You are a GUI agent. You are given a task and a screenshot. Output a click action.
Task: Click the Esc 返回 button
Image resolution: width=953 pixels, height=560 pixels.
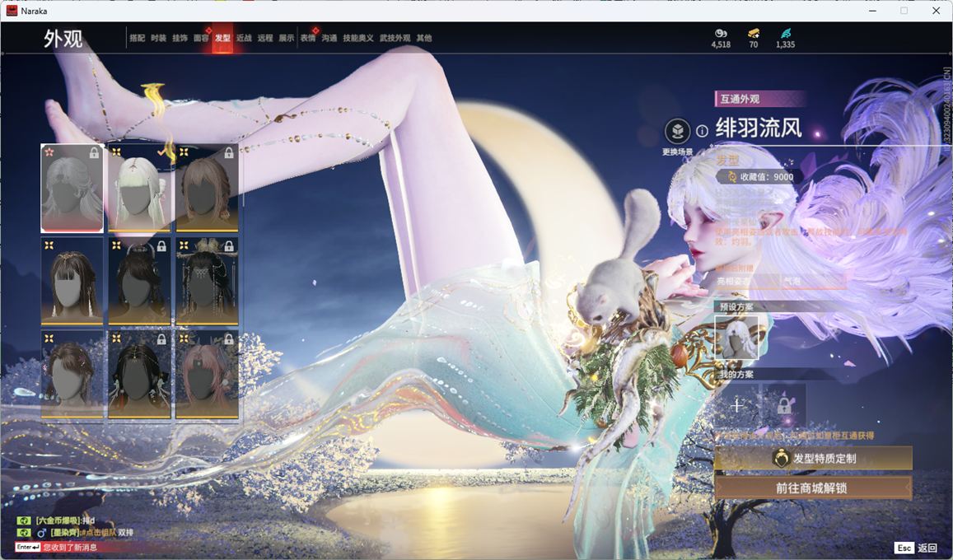point(917,548)
